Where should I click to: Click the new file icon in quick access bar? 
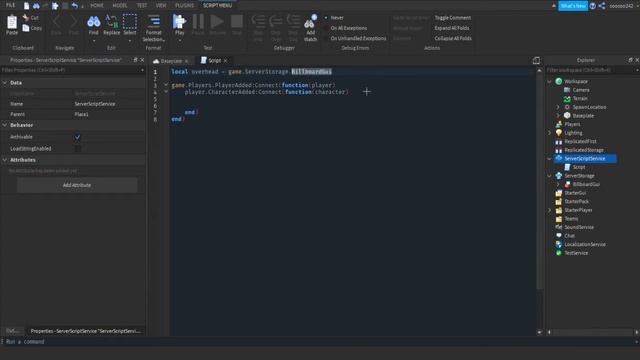coord(27,6)
